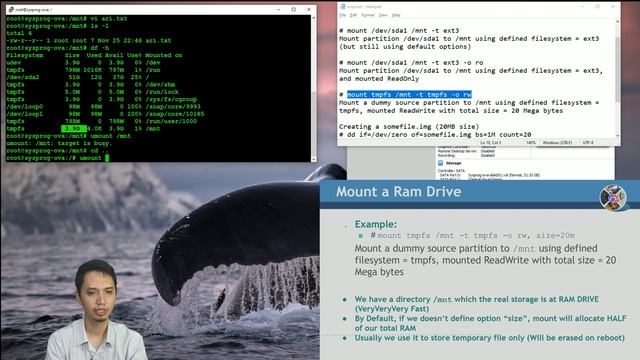Image resolution: width=640 pixels, height=360 pixels.
Task: Click the bullet about allocating HALF of total RAM
Action: [490, 323]
